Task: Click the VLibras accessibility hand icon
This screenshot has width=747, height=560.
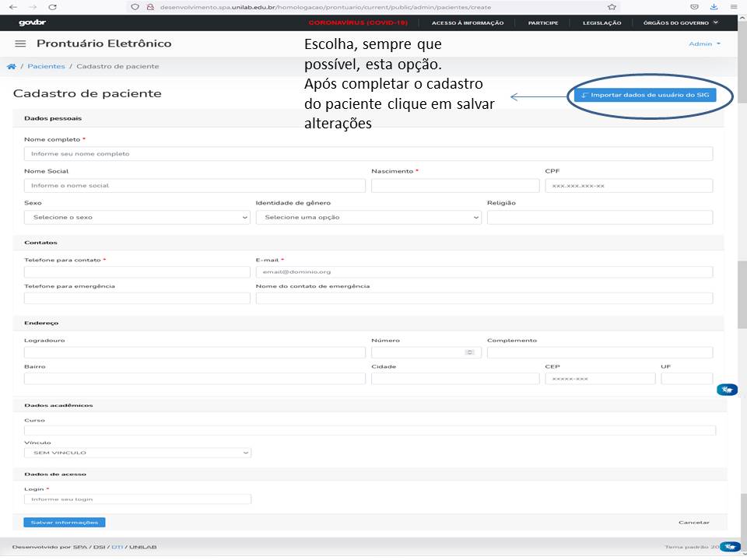Action: pos(727,390)
